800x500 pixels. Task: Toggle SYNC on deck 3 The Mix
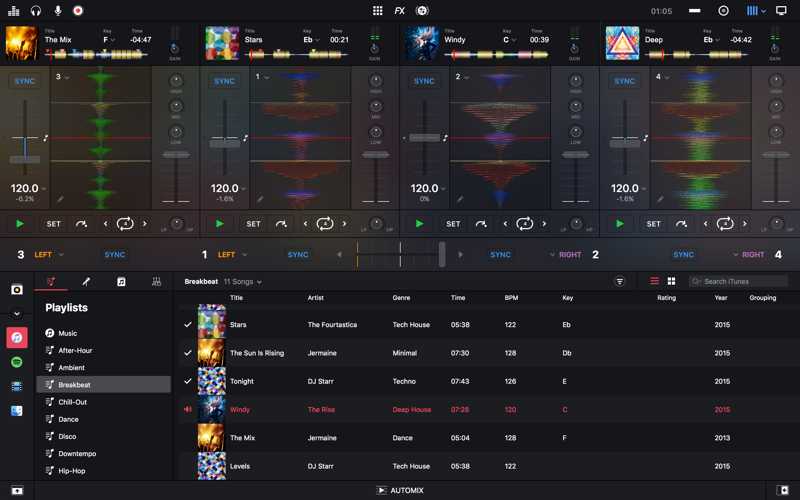[24, 81]
